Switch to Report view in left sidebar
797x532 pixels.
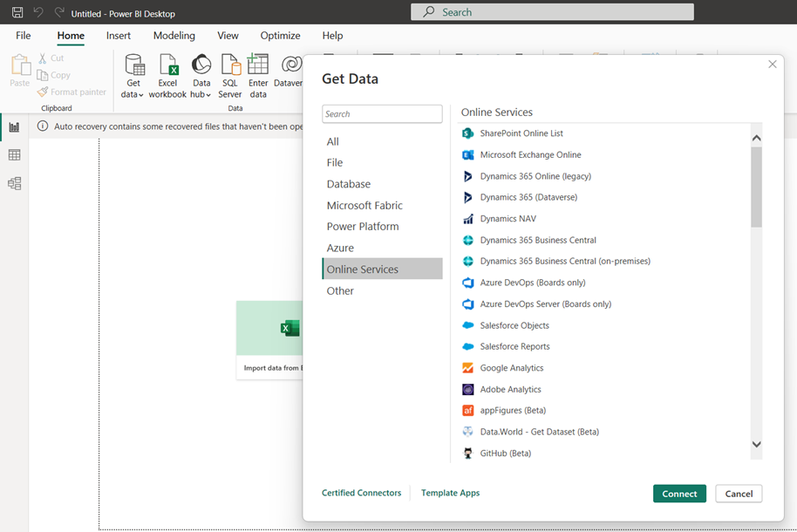[x=14, y=127]
